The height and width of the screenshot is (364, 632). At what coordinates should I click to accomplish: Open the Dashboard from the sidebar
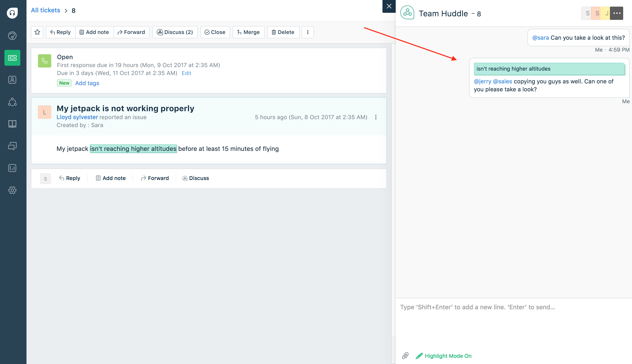point(12,36)
